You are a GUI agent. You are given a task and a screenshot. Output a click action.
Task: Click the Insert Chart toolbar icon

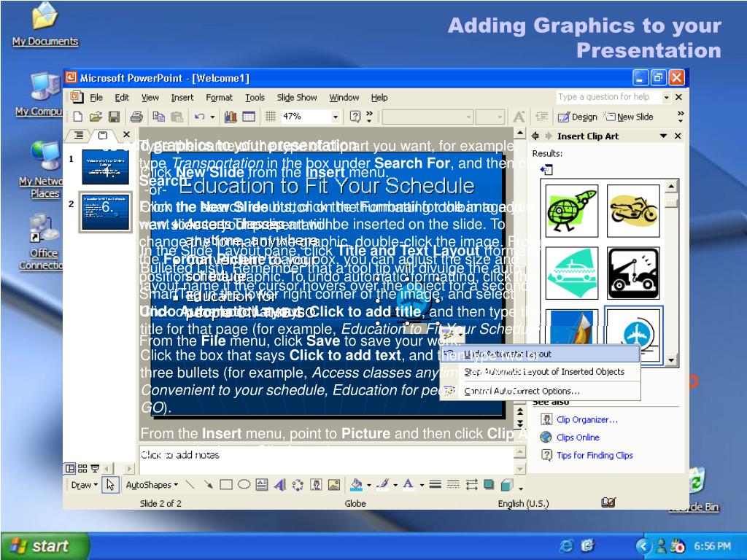pos(231,117)
